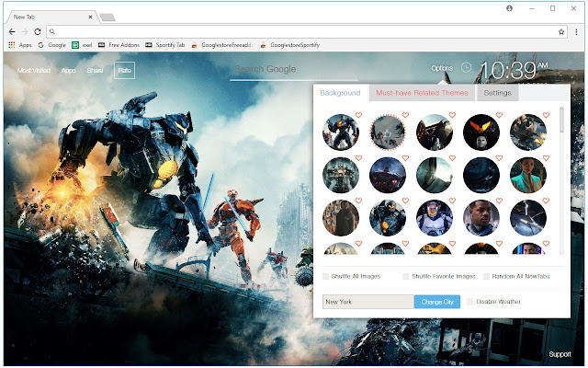Favorite the teal jacket woman thumbnail heart
Image resolution: width=588 pixels, height=368 pixels.
coord(546,158)
